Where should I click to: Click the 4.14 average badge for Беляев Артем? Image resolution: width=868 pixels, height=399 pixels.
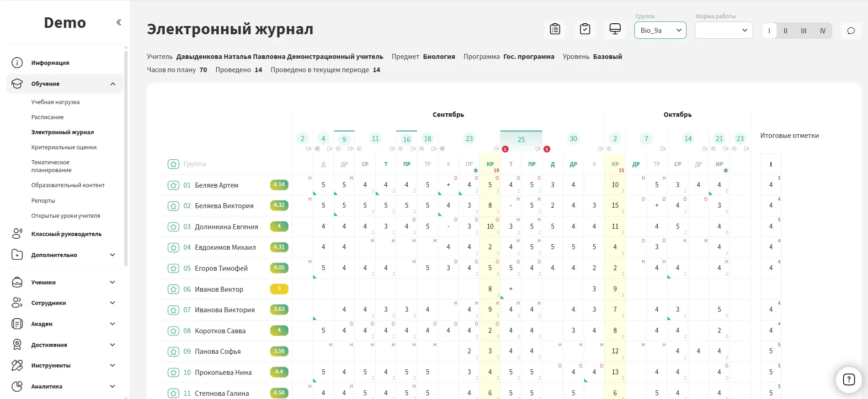pyautogui.click(x=279, y=185)
